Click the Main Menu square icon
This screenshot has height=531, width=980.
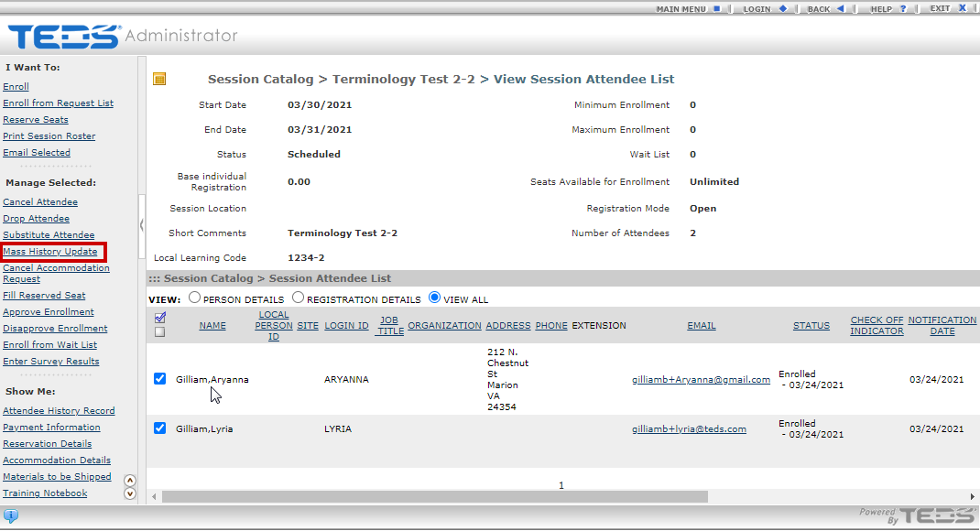pos(717,8)
